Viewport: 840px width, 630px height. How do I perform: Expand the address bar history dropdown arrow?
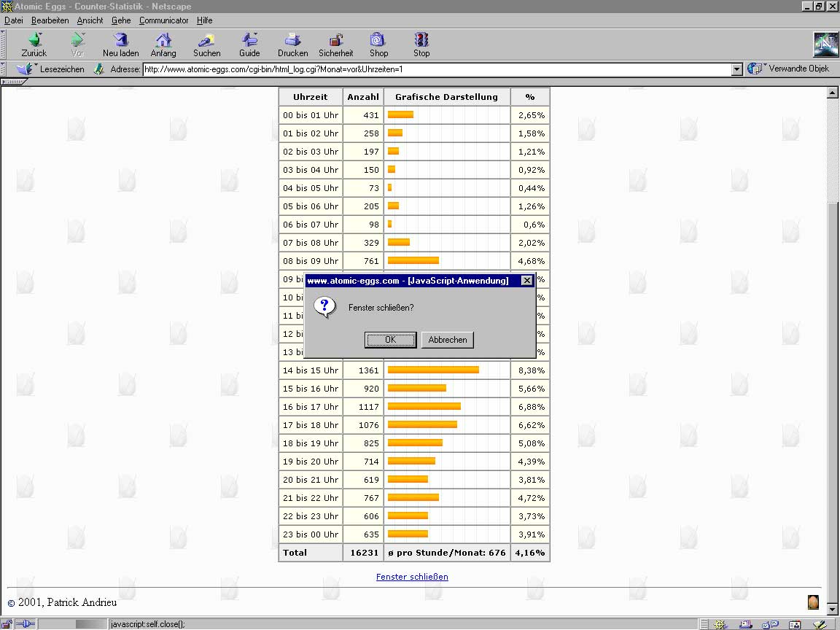pyautogui.click(x=736, y=69)
